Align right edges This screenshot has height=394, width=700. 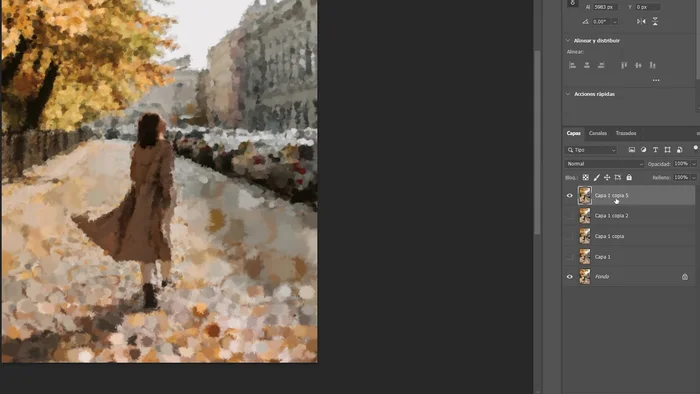[601, 65]
